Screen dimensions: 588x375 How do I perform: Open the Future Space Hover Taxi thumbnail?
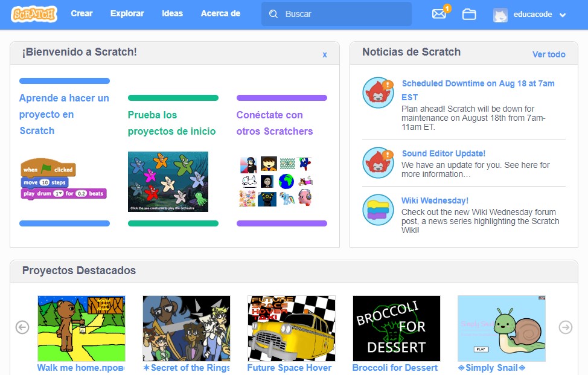point(292,329)
